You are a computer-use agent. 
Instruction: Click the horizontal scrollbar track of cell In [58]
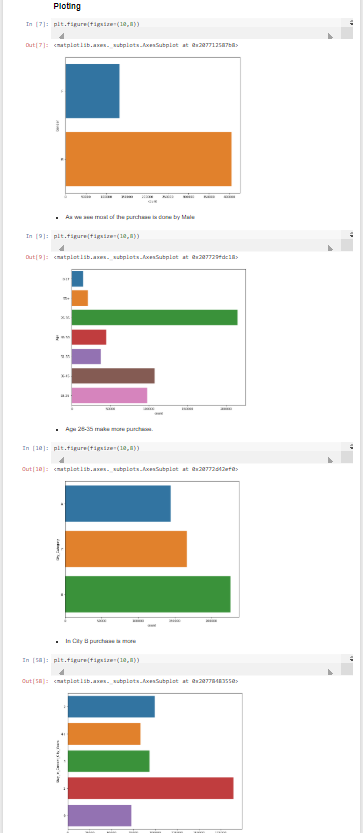pos(196,672)
